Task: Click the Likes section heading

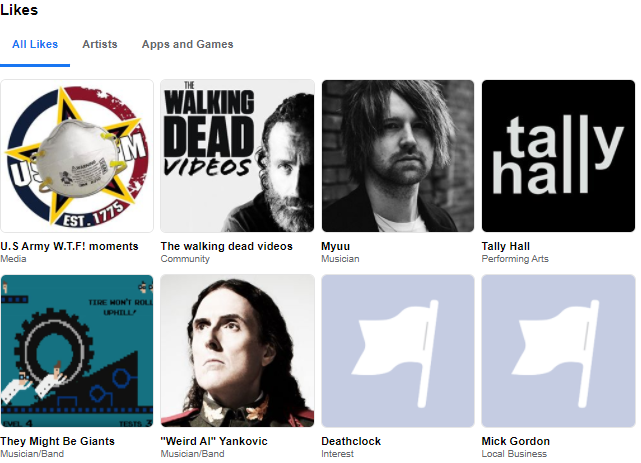Action: [x=19, y=9]
